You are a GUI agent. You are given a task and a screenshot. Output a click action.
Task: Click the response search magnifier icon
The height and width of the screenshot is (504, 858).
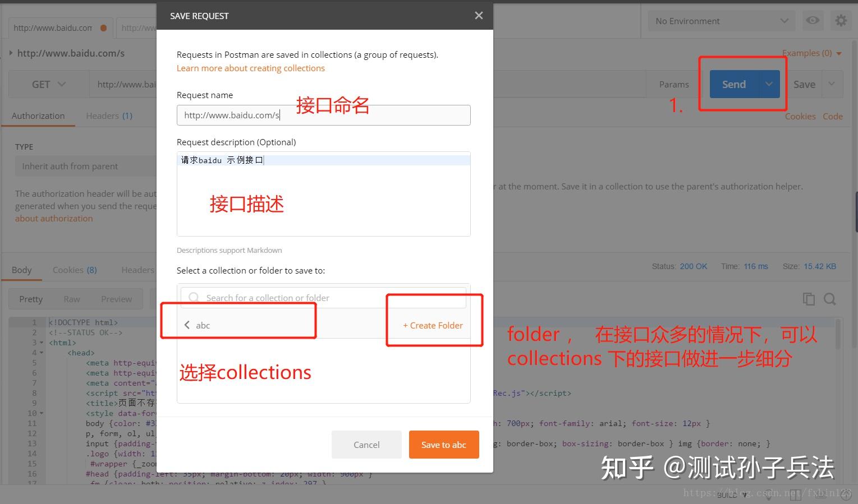(830, 299)
